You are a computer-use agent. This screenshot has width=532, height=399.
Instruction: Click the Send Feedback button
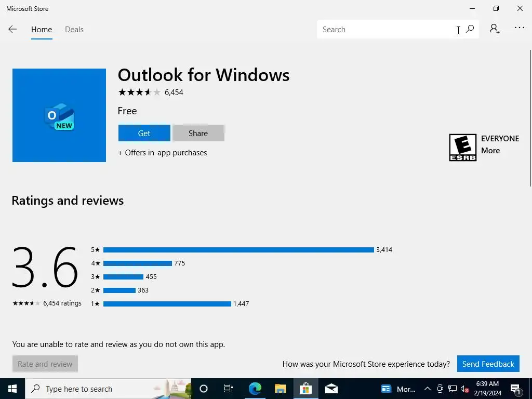point(488,364)
